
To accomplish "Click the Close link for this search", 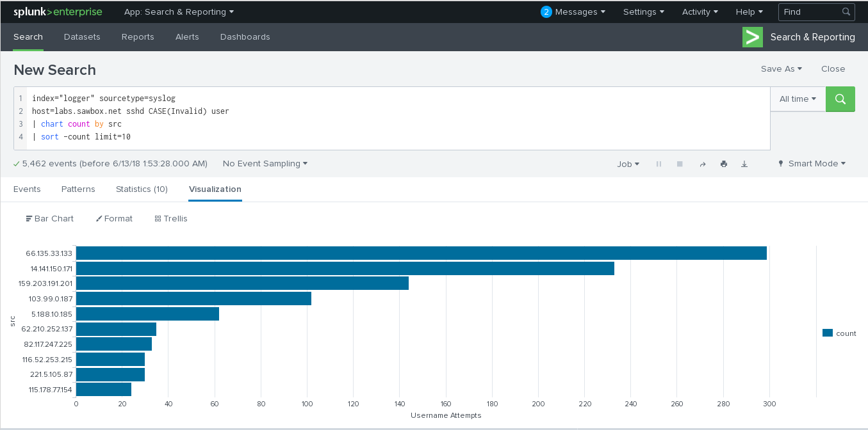I will click(833, 69).
